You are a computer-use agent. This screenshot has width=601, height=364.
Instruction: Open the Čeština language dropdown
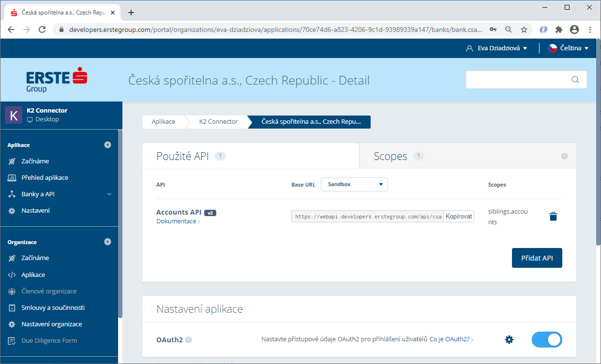pyautogui.click(x=568, y=48)
